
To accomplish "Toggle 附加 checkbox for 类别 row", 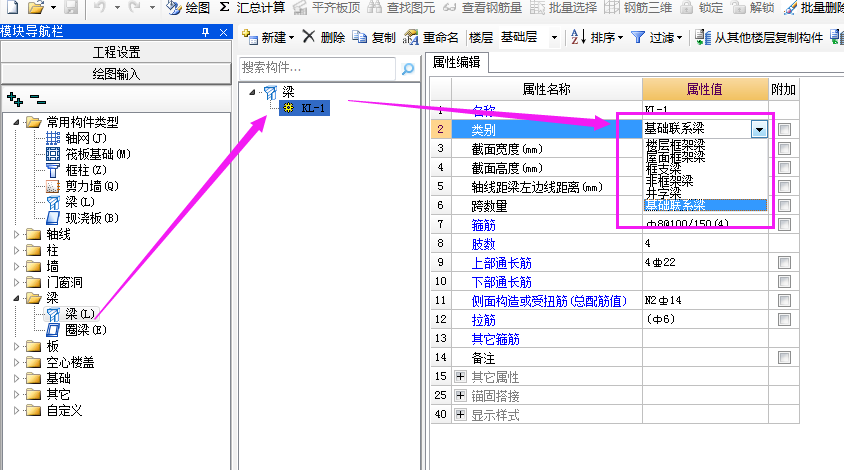I will 784,129.
